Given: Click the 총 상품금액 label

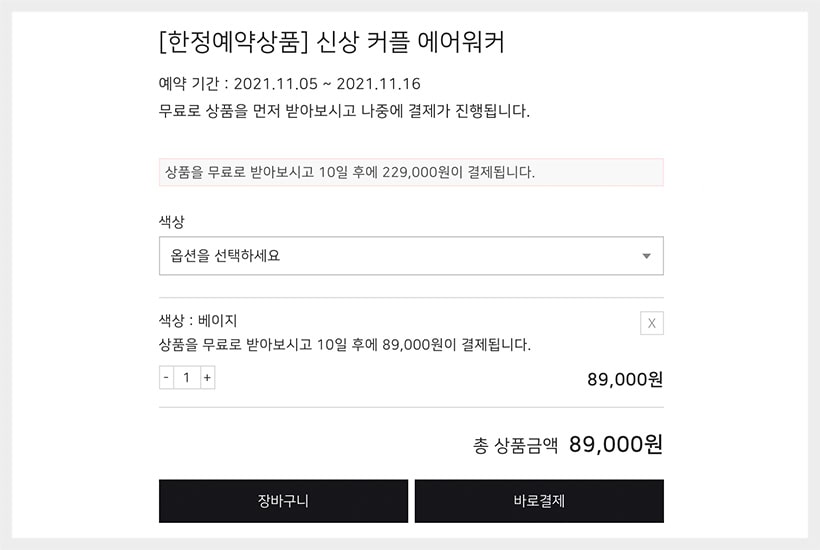Looking at the screenshot, I should pyautogui.click(x=515, y=446).
